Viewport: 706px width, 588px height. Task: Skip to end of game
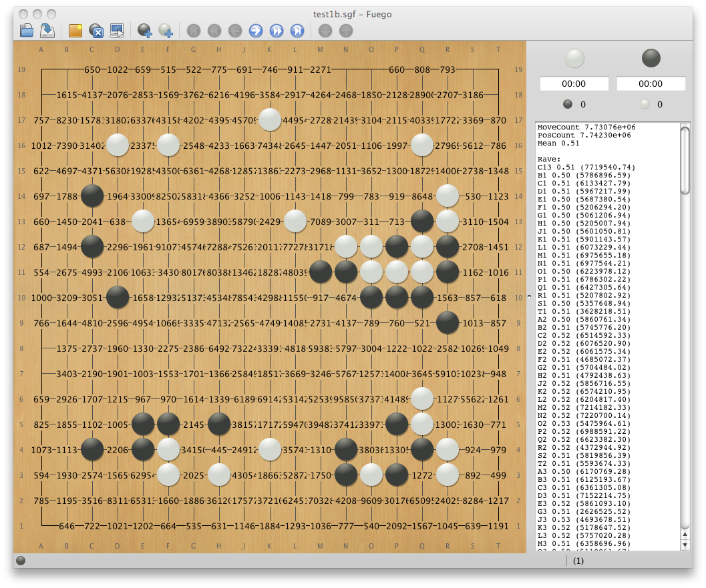[297, 30]
